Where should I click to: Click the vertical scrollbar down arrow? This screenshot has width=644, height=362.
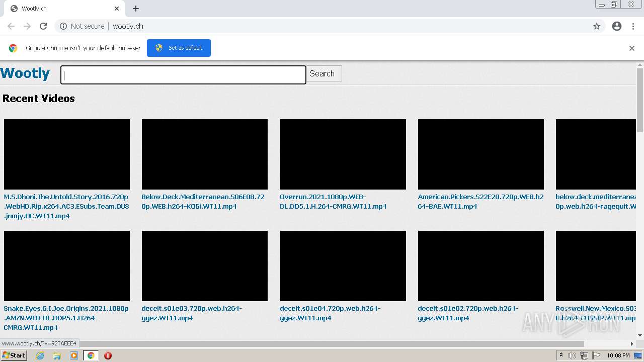coord(640,335)
